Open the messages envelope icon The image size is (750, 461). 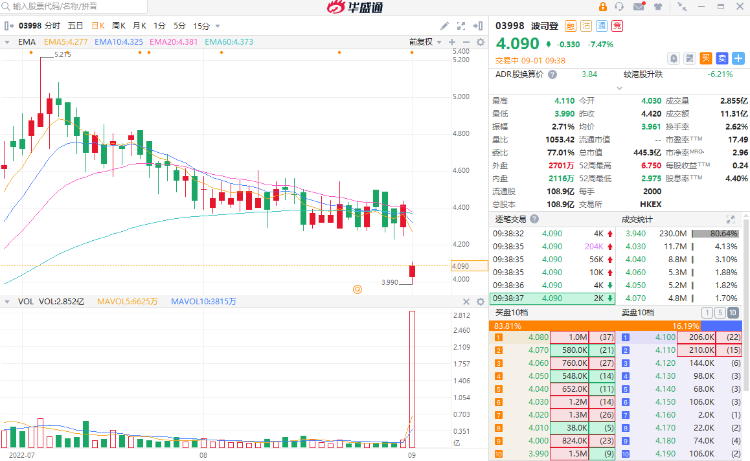pos(639,7)
